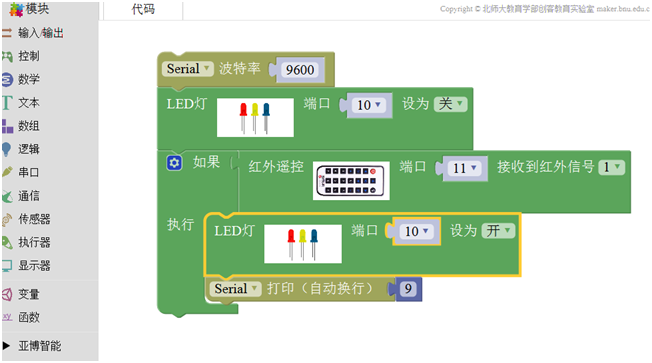652x363 pixels.
Task: Switch to the 代码 tab
Action: point(143,9)
